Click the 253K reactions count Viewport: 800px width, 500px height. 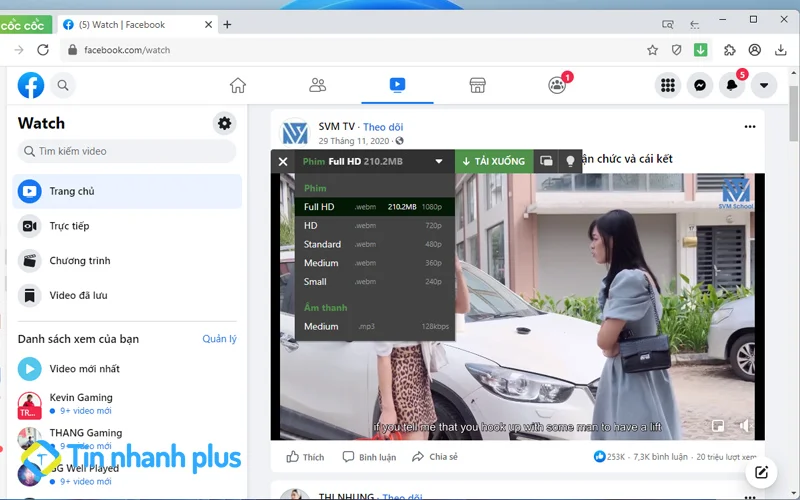[x=610, y=457]
